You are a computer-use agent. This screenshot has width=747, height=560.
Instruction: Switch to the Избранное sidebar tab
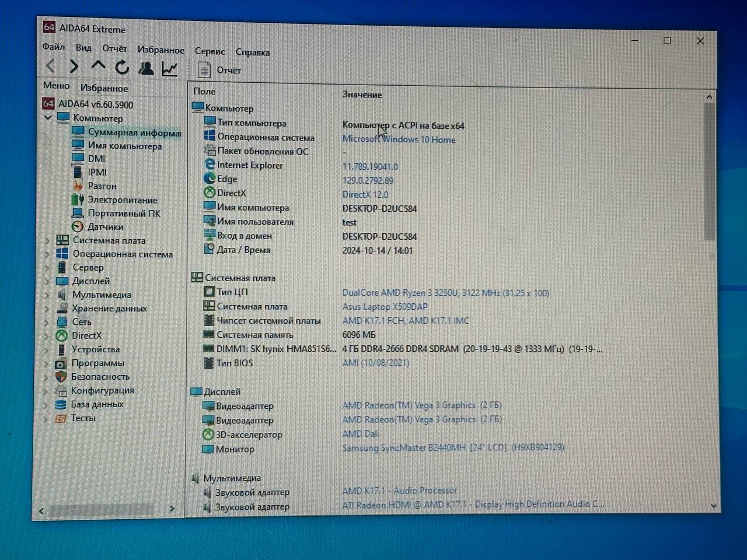[104, 88]
